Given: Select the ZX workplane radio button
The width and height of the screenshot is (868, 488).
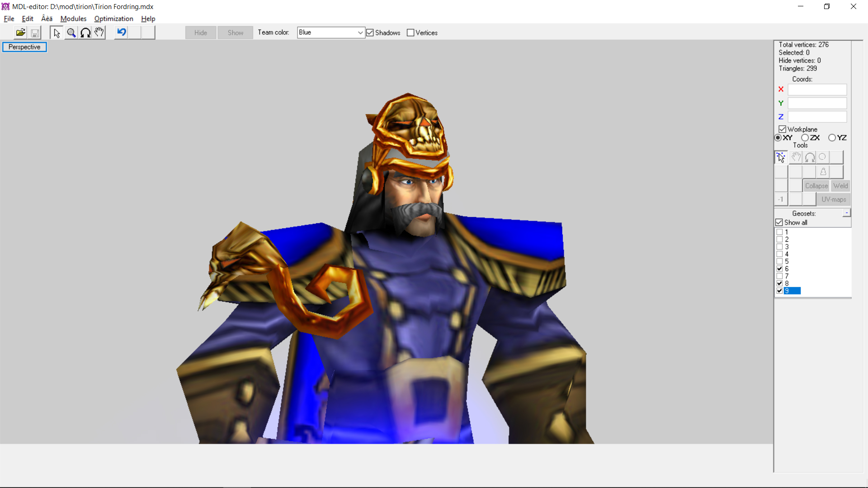Looking at the screenshot, I should tap(805, 138).
